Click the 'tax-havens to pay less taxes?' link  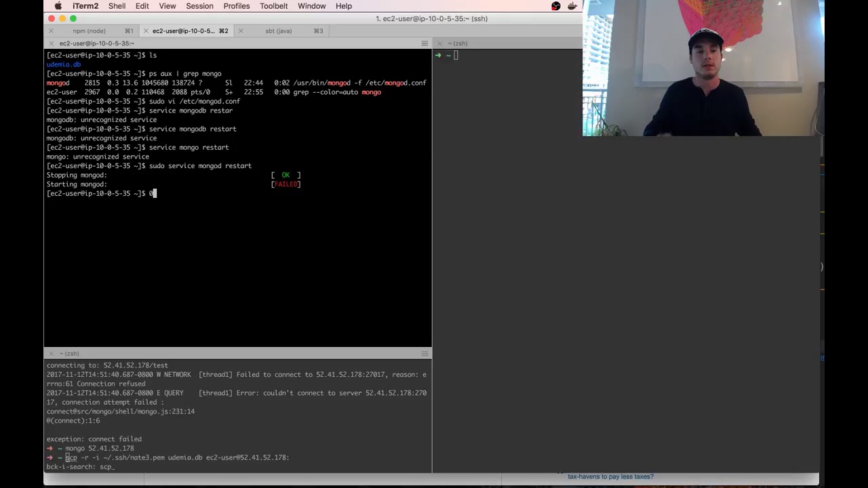coord(610,476)
